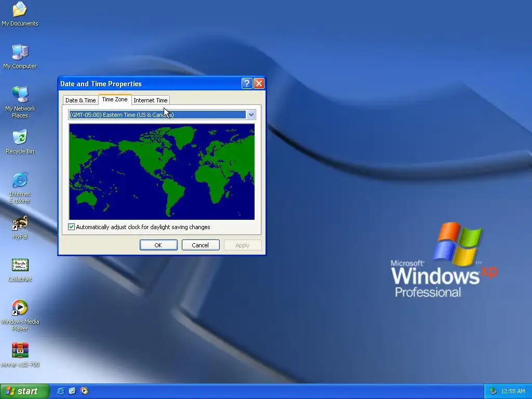Launch Internet Explorer from Quick Launch
The image size is (532, 399).
pos(61,391)
